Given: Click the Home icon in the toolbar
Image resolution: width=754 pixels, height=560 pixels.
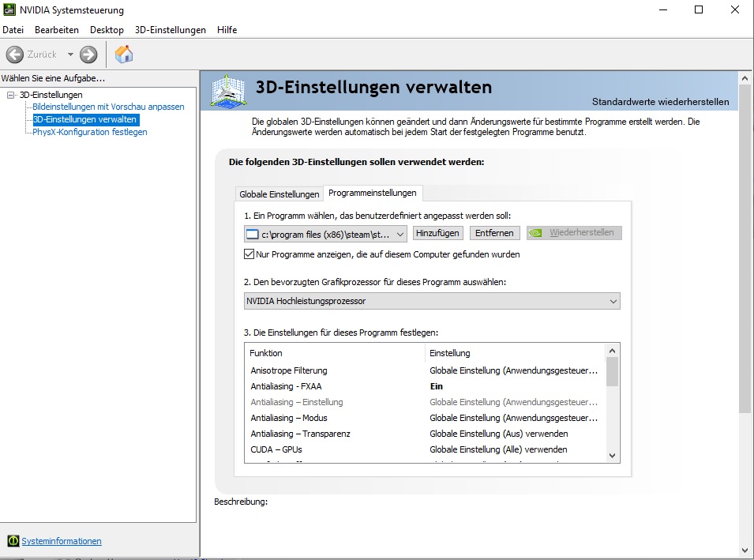Looking at the screenshot, I should 124,54.
